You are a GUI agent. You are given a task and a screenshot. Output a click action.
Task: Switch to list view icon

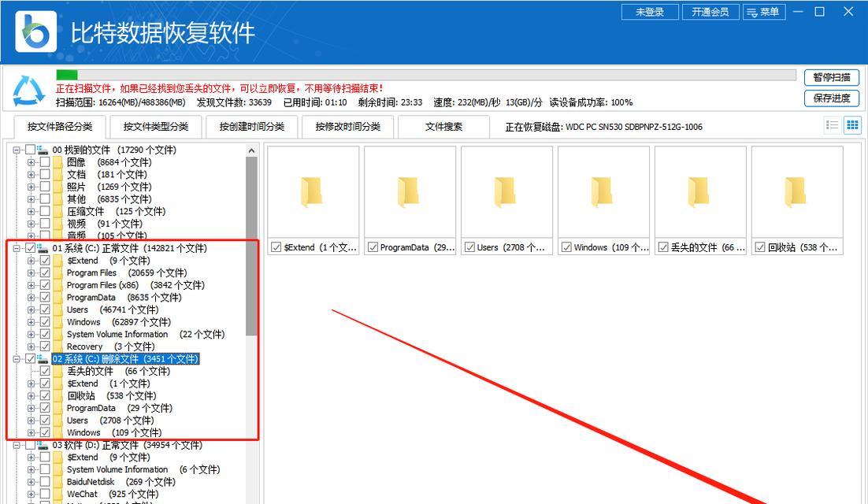pos(832,125)
